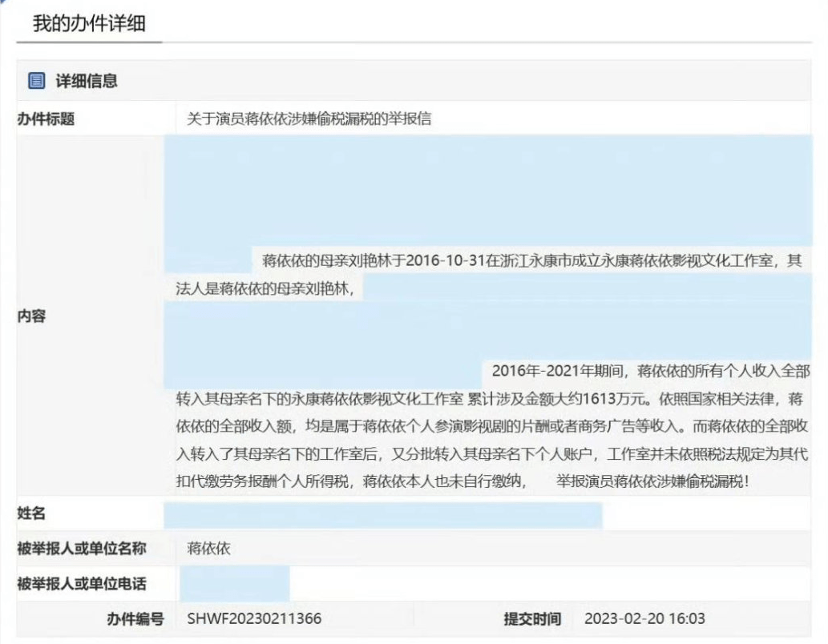This screenshot has height=644, width=828.
Task: Click the 被举报人或单位电话 label
Action: pyautogui.click(x=81, y=584)
